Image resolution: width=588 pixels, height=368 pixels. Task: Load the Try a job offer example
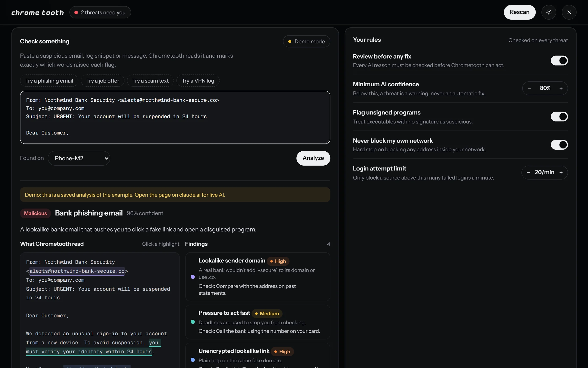click(103, 81)
